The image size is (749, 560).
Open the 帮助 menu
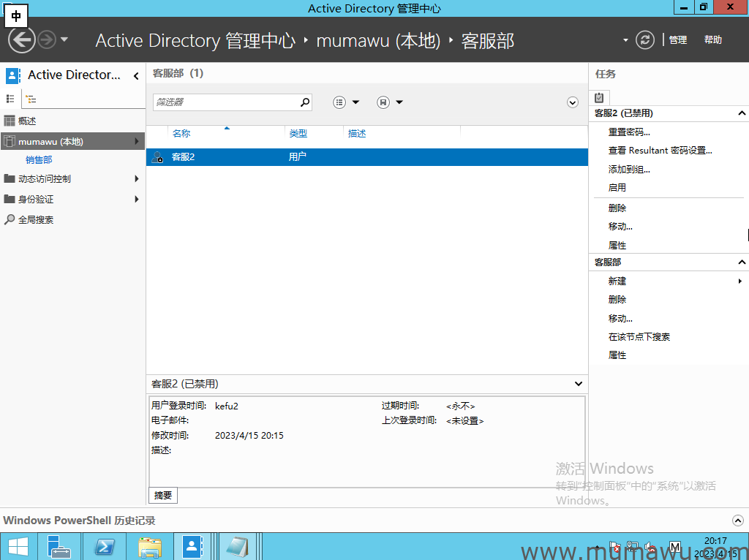(x=712, y=40)
